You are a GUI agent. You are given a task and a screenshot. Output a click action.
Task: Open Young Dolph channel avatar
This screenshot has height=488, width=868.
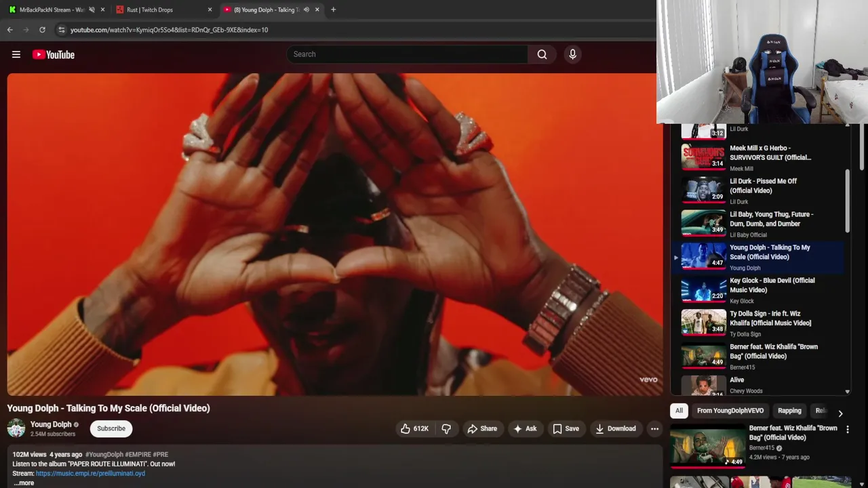(x=16, y=428)
